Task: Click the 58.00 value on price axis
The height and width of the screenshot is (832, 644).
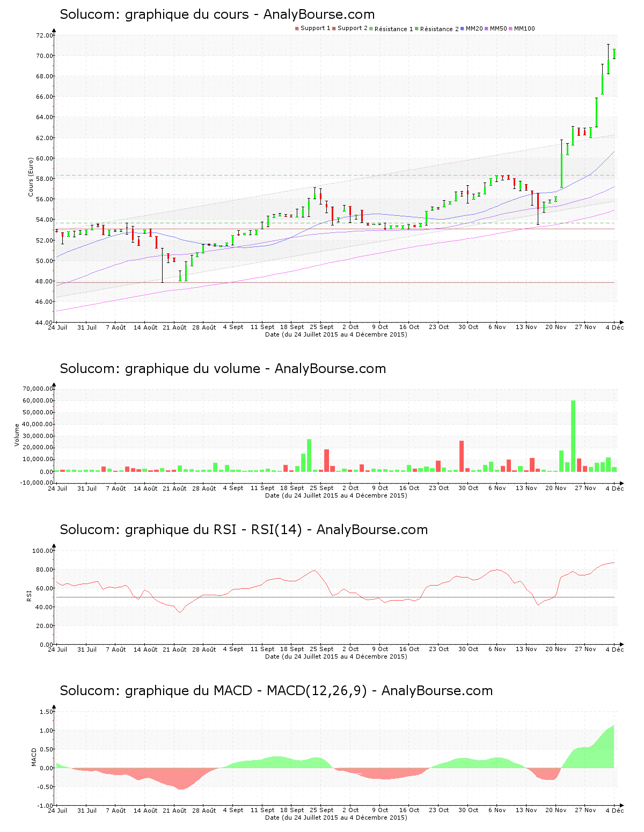Action: pos(44,179)
